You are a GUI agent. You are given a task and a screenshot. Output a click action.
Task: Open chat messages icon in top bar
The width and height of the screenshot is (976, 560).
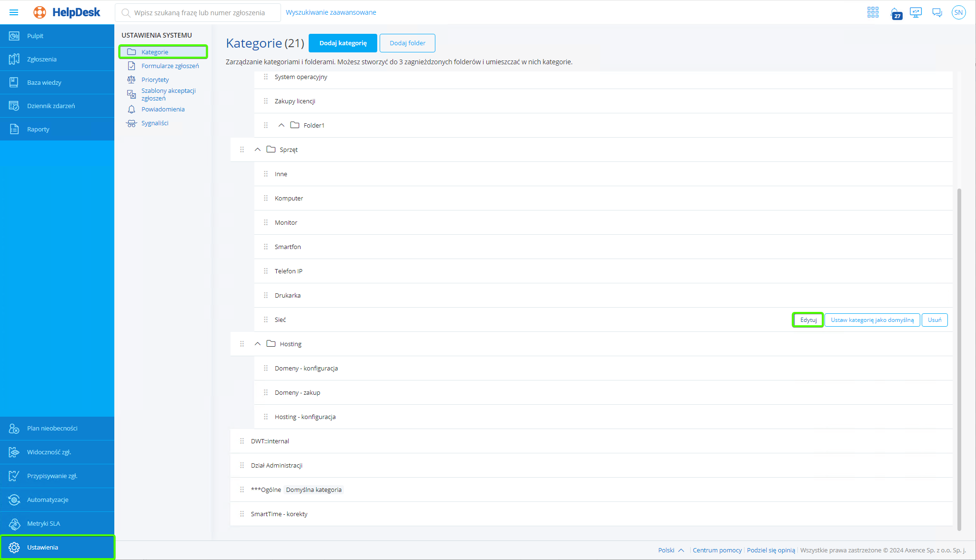click(937, 12)
